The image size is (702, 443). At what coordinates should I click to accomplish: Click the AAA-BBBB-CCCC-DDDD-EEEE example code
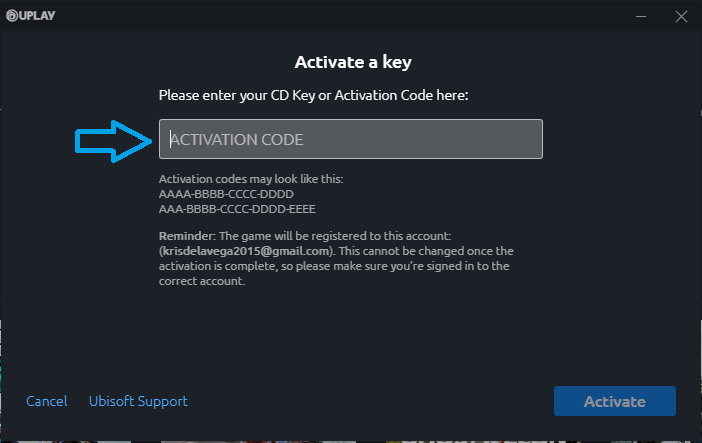coord(238,209)
